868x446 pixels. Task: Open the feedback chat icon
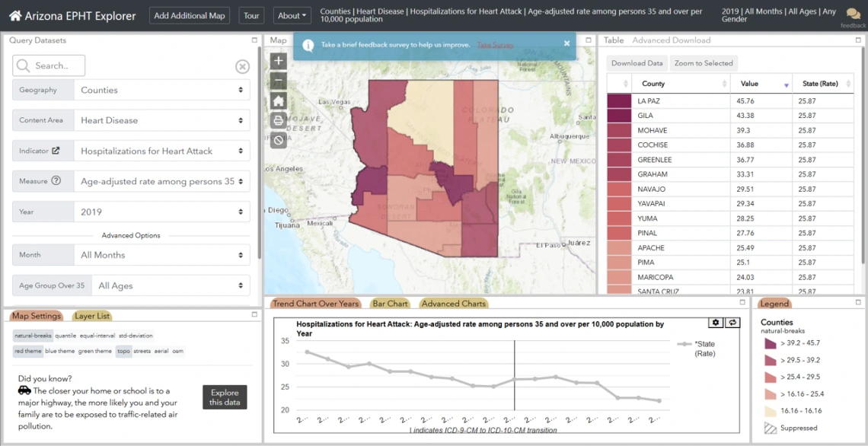[854, 14]
